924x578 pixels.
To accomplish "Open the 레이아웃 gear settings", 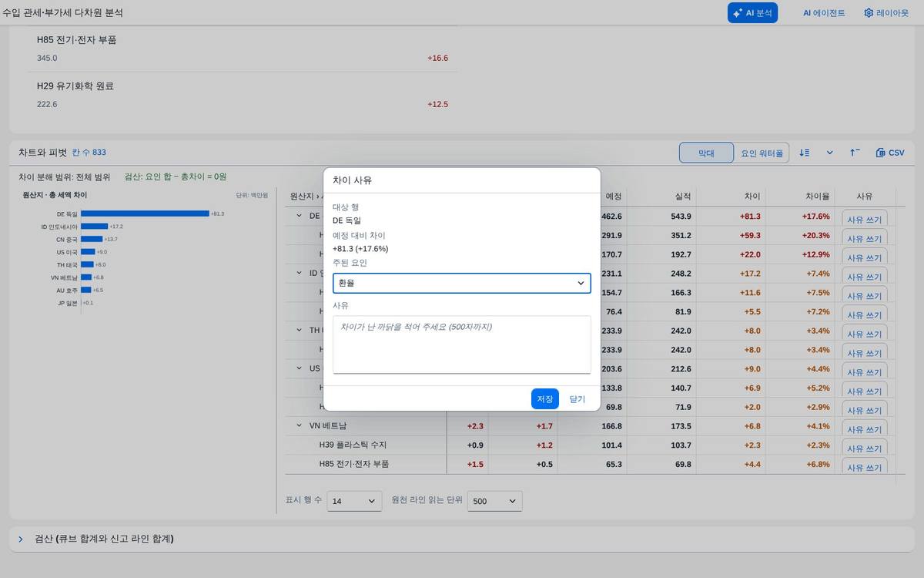I will coord(886,13).
